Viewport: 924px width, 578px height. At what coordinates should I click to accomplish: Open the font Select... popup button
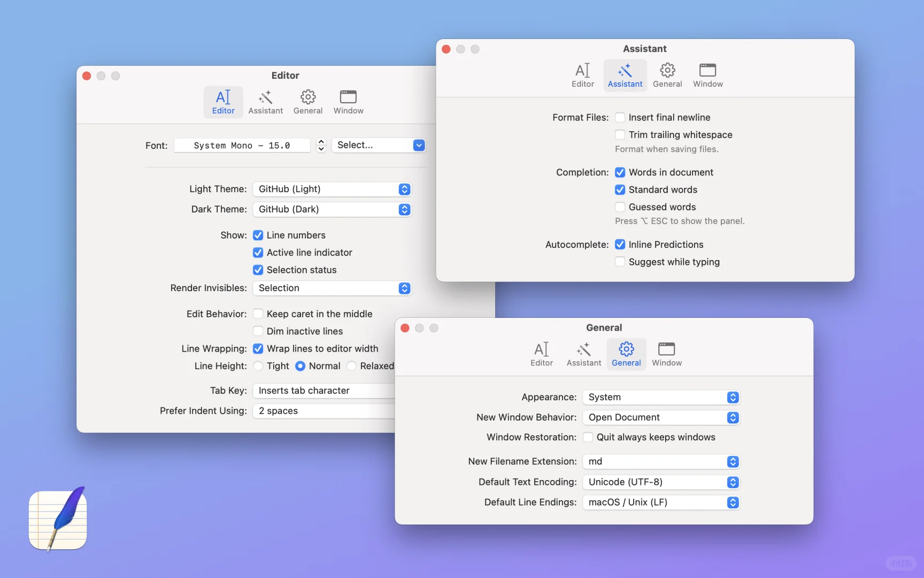click(379, 145)
